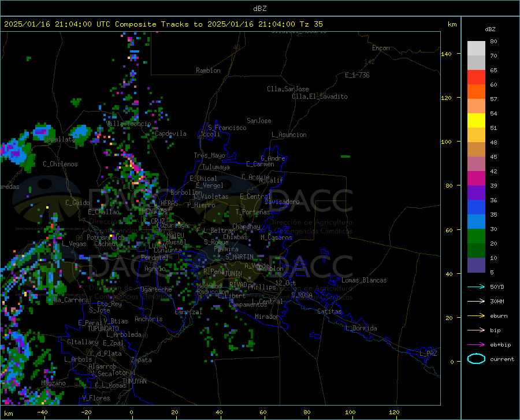Click the cyan 50YD arrow icon
The height and width of the screenshot is (420, 520).
tap(476, 287)
